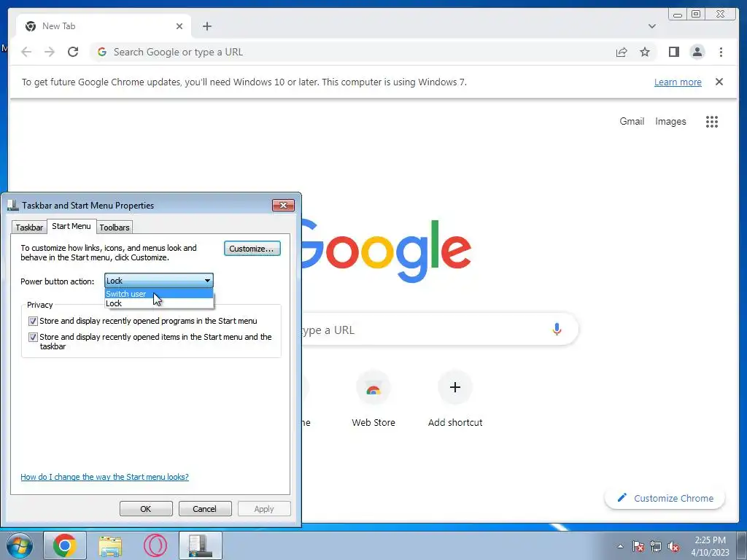Click Taskbar Properties icon on taskbar
This screenshot has width=747, height=560.
[x=200, y=545]
